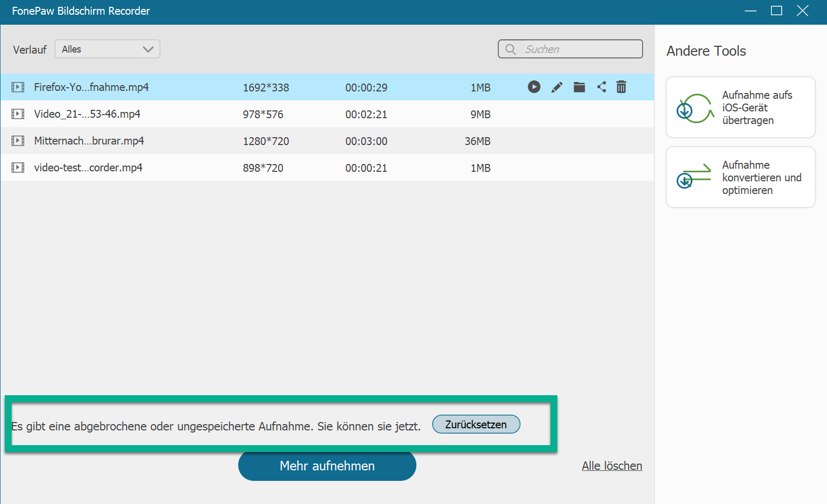Viewport: 827px width, 504px height.
Task: Click video icon of Firefox-Yo...fnahme.mp4 row
Action: click(18, 87)
